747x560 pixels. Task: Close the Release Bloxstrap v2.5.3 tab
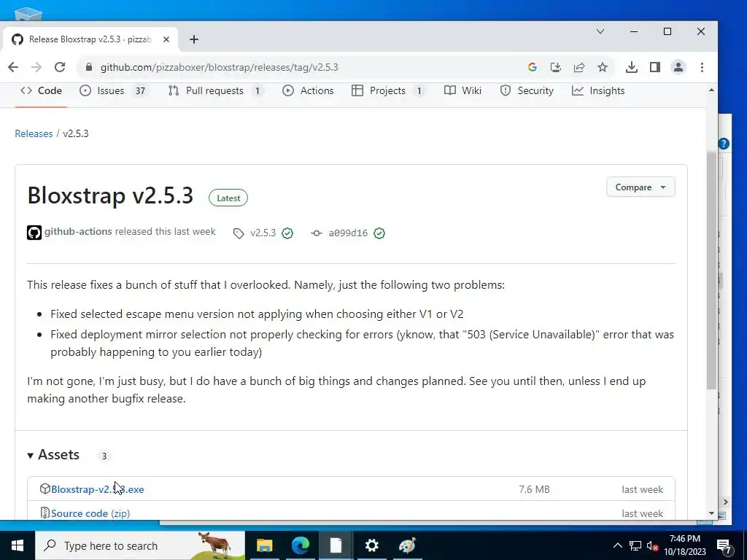pos(166,39)
